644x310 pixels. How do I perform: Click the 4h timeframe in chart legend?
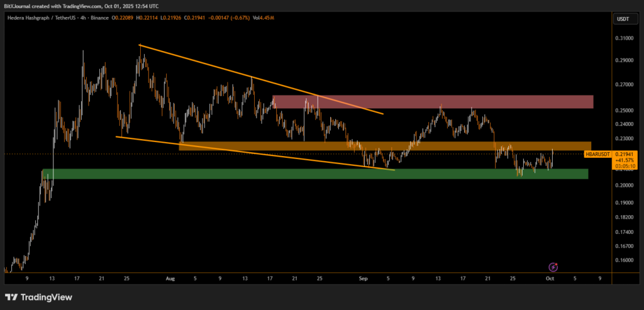click(x=82, y=19)
